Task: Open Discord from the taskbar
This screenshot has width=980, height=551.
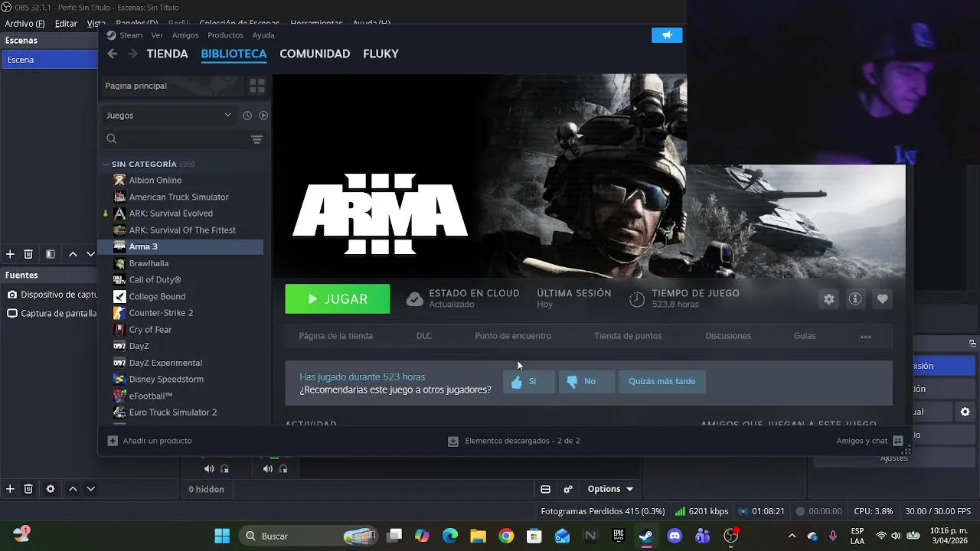Action: click(x=675, y=536)
